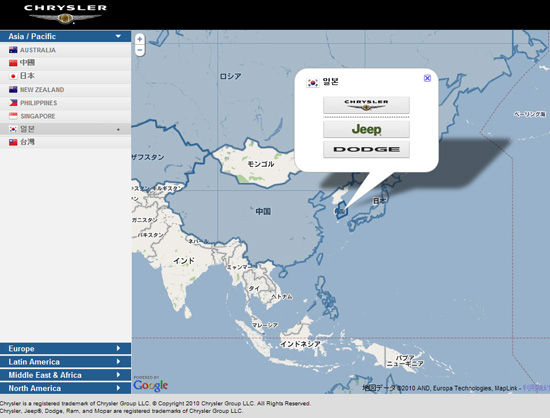Screen dimensions: 550x418
Task: Click the Chinese flag icon
Action: (x=13, y=63)
